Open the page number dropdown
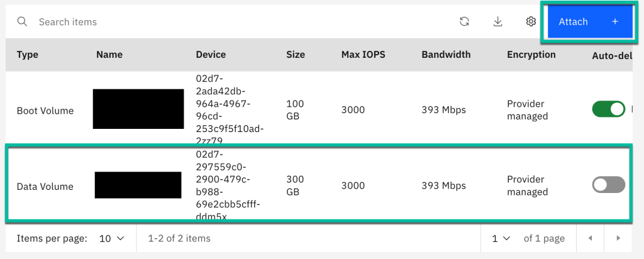 (x=500, y=238)
